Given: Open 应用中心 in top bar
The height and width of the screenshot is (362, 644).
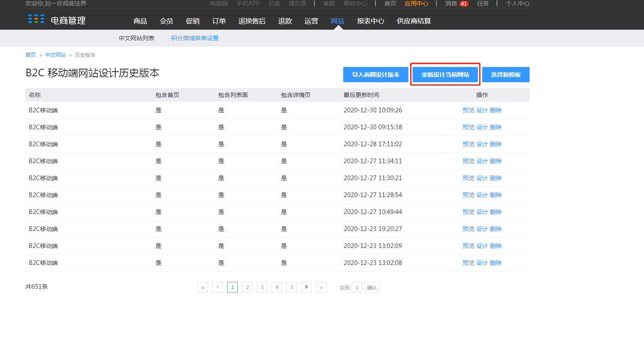Looking at the screenshot, I should [416, 3].
